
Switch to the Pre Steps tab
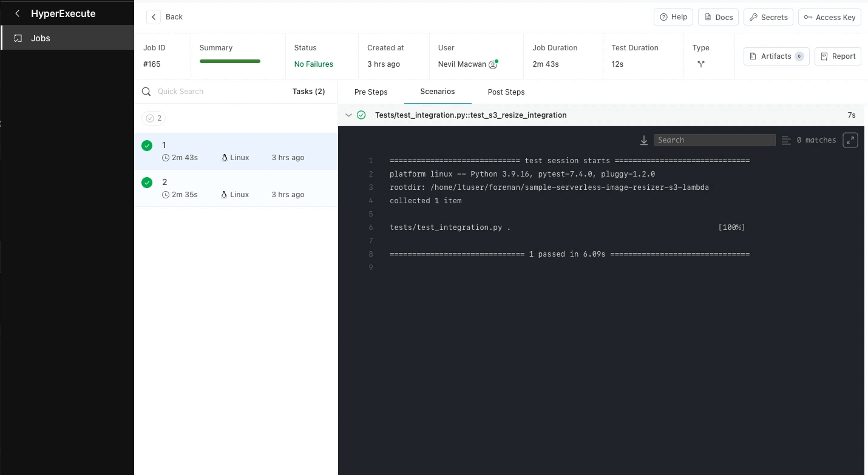pyautogui.click(x=371, y=92)
